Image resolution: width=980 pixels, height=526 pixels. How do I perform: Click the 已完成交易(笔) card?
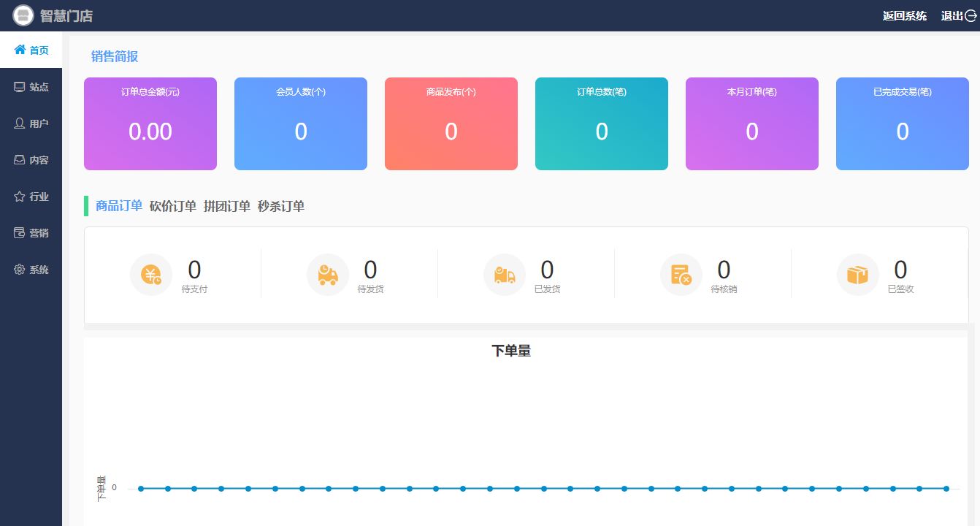903,123
